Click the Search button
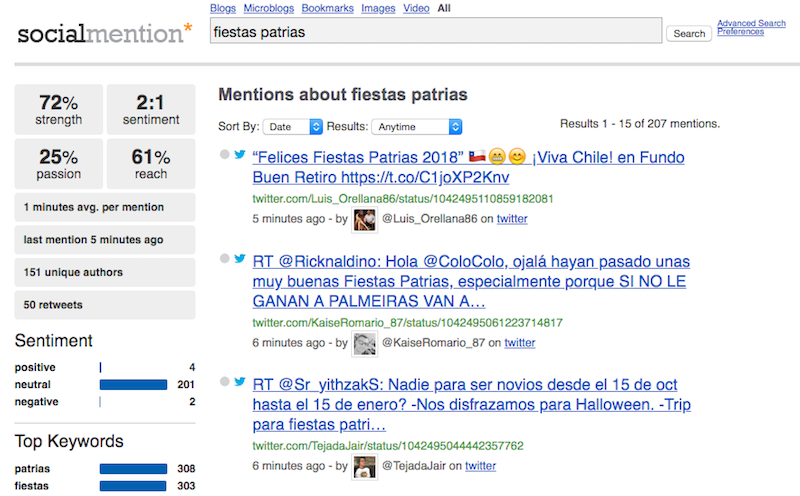800x496 pixels. (689, 34)
